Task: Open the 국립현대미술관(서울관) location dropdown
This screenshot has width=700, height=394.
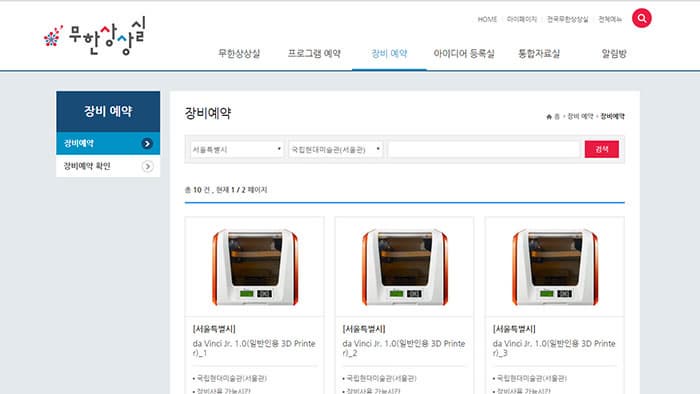Action: click(x=336, y=149)
